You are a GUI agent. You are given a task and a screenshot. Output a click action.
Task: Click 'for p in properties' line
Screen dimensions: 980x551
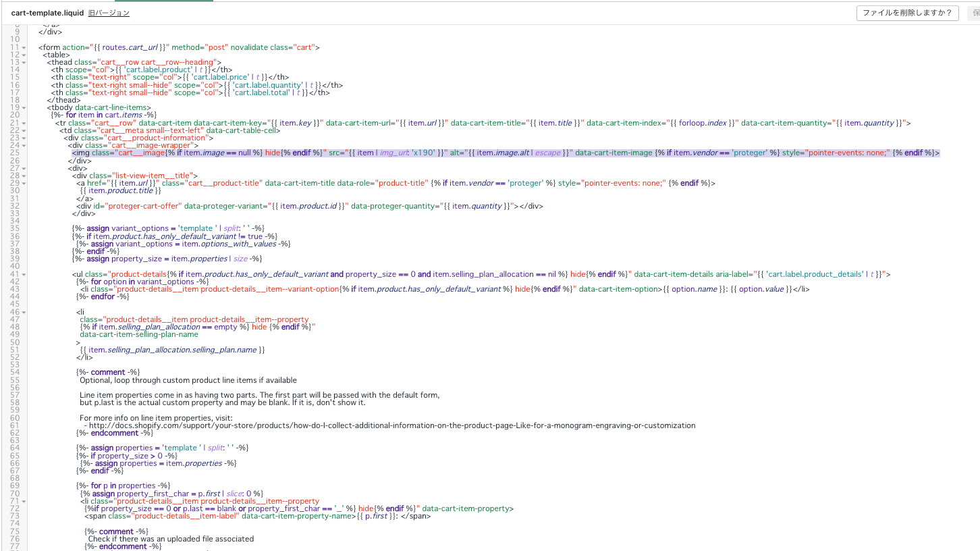[x=124, y=486]
